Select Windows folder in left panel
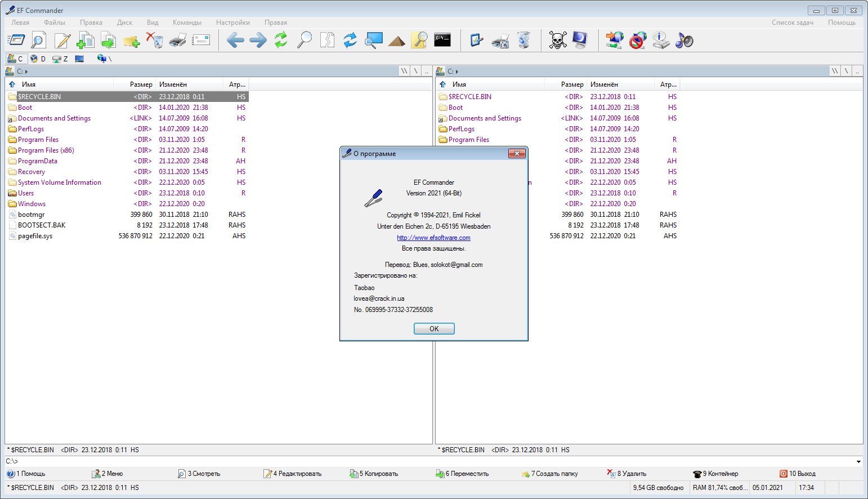868x499 pixels. (32, 204)
